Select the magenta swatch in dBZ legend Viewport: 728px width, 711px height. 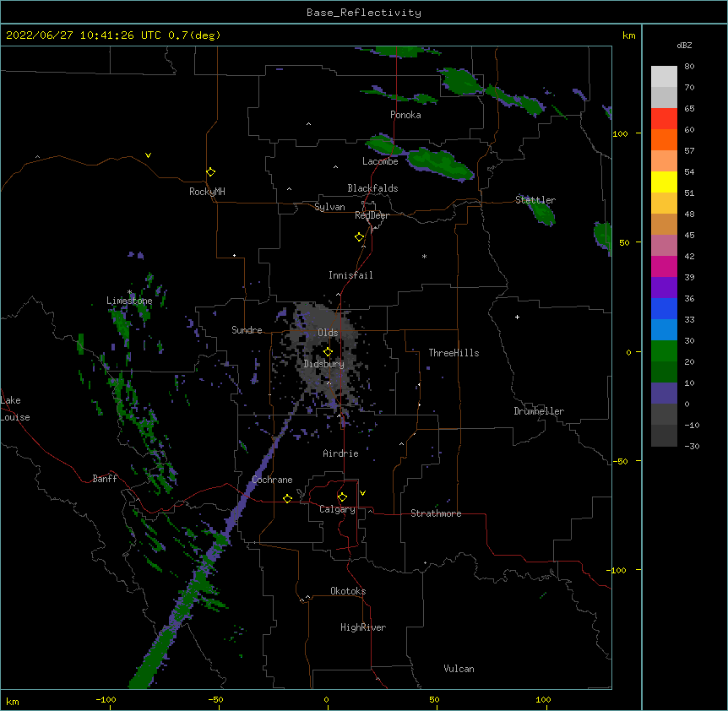[x=664, y=266]
